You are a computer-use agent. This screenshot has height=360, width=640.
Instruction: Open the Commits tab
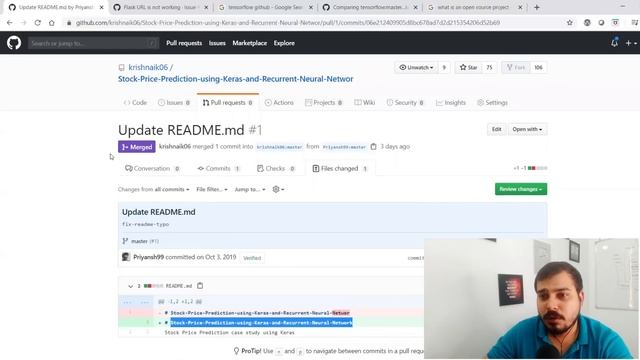pos(218,168)
